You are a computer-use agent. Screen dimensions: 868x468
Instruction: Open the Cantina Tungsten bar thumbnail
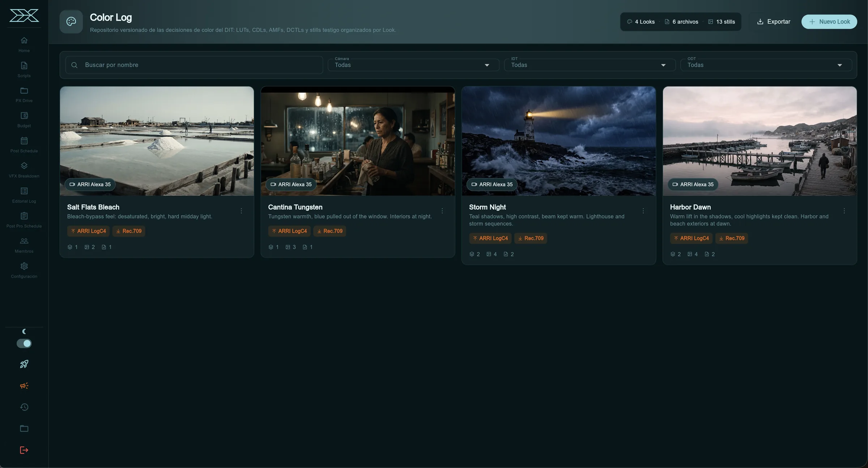[358, 141]
